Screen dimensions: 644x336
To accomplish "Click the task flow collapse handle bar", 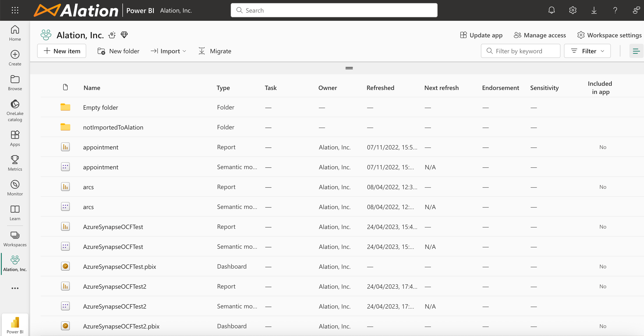I will tap(349, 68).
